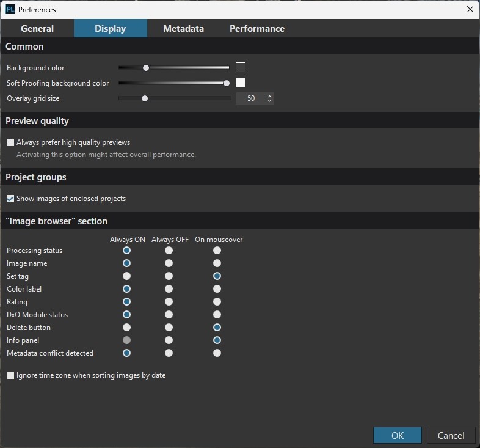The image size is (480, 448).
Task: Enable Ignore time zone when sorting images
Action: (10, 375)
